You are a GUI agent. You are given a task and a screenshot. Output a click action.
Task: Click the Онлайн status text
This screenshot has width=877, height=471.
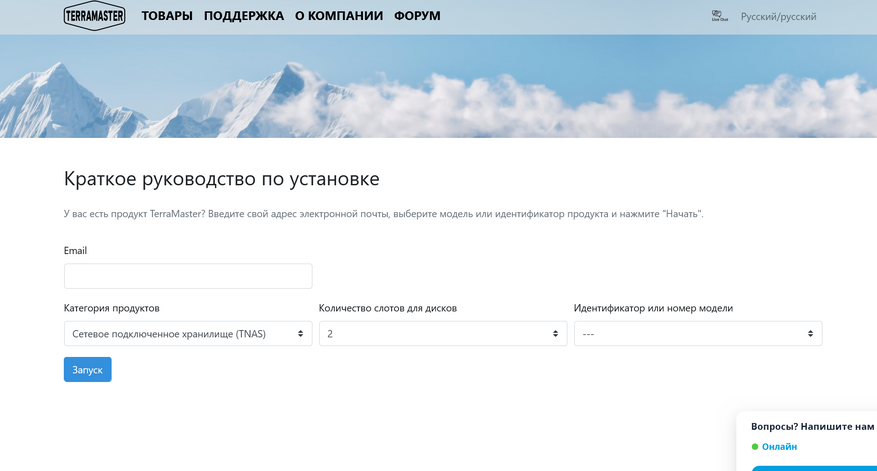point(779,447)
